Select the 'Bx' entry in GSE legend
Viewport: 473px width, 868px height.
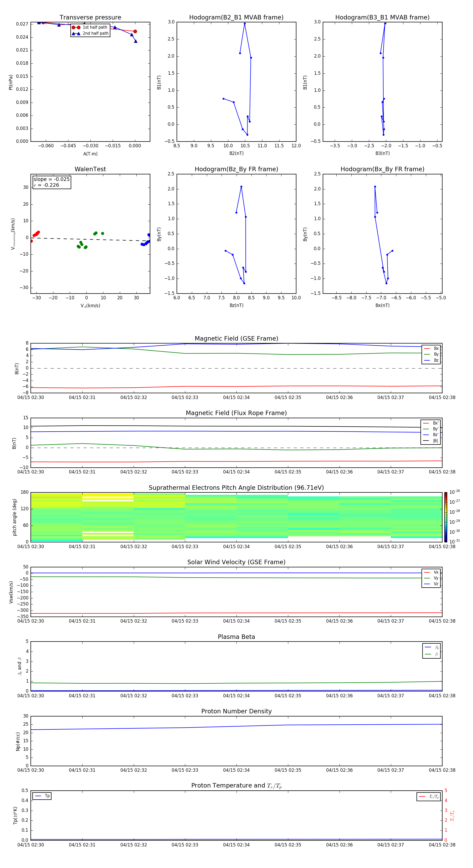[x=431, y=349]
